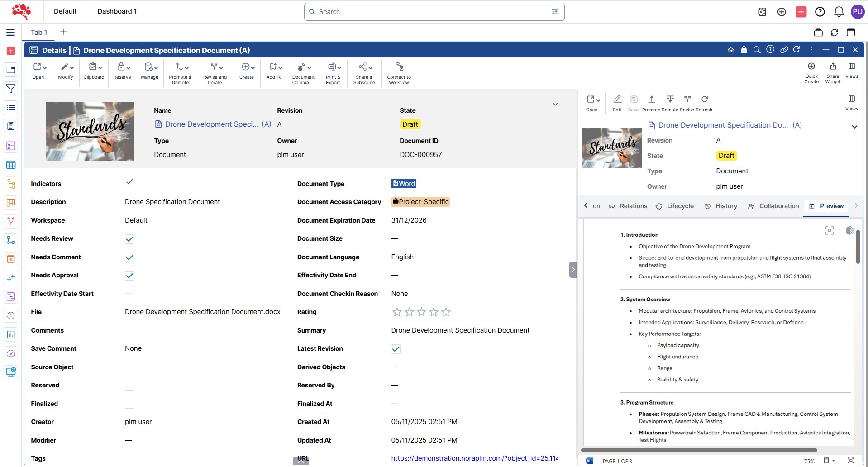Open the Drone Development Speci... name link

pos(211,124)
